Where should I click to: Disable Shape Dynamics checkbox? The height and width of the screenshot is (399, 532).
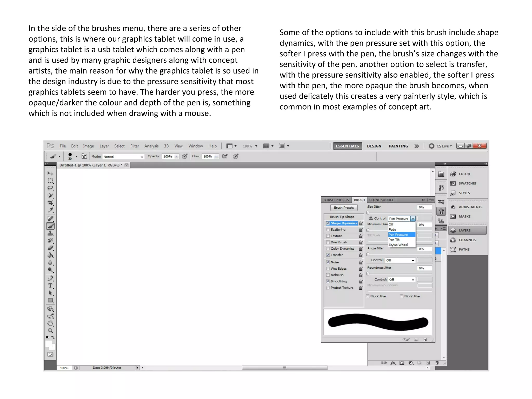click(328, 223)
